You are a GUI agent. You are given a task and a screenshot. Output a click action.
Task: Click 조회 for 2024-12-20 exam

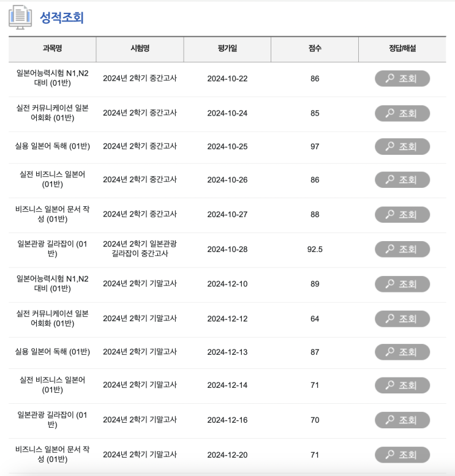[402, 455]
